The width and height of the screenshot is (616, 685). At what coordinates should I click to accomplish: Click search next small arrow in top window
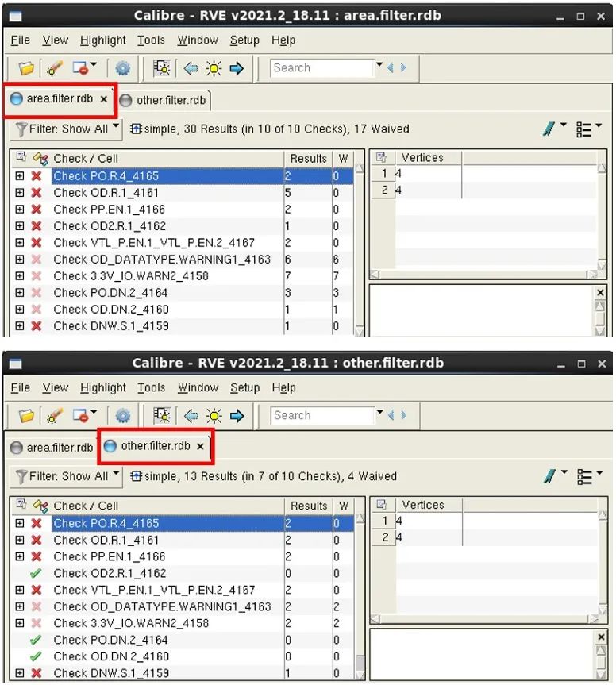click(403, 67)
